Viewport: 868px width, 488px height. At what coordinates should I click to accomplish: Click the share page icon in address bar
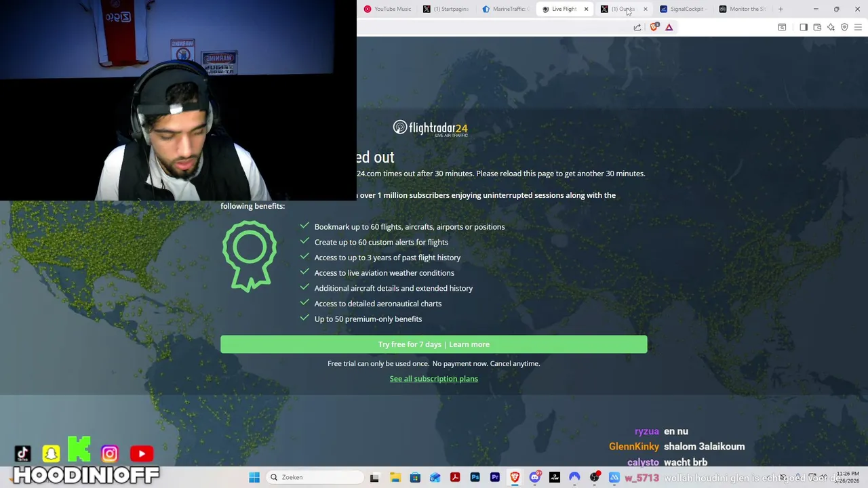pos(637,27)
